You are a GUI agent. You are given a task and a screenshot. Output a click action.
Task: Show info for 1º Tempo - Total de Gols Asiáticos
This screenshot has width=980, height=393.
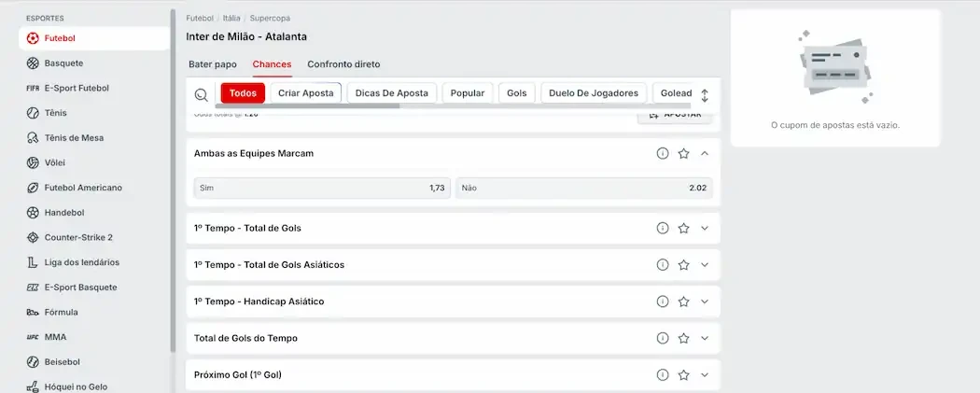[x=663, y=265]
